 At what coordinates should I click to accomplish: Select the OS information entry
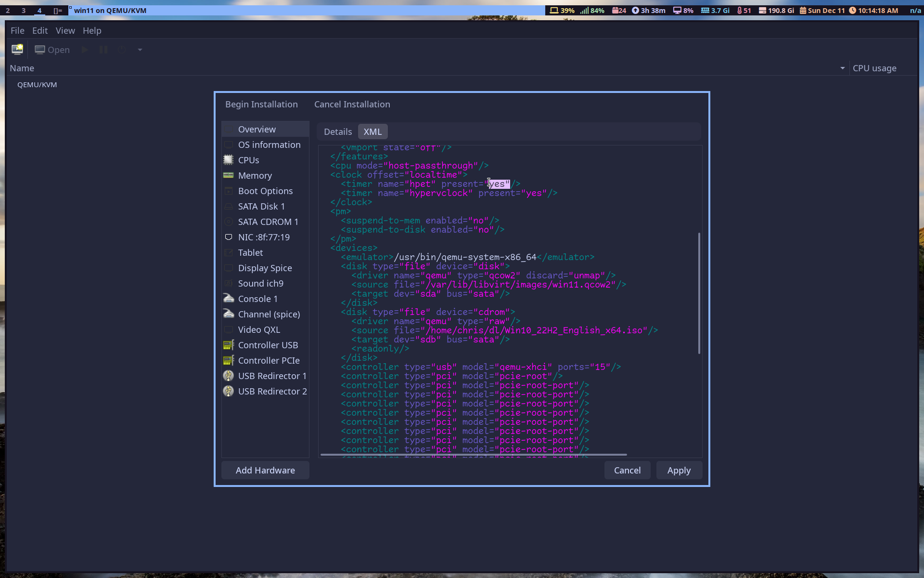(x=265, y=144)
